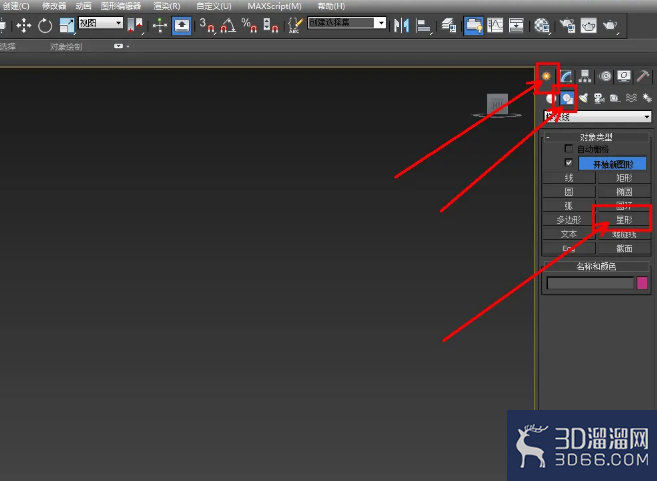Open the named selection sets dropdown
657x481 pixels.
(347, 23)
